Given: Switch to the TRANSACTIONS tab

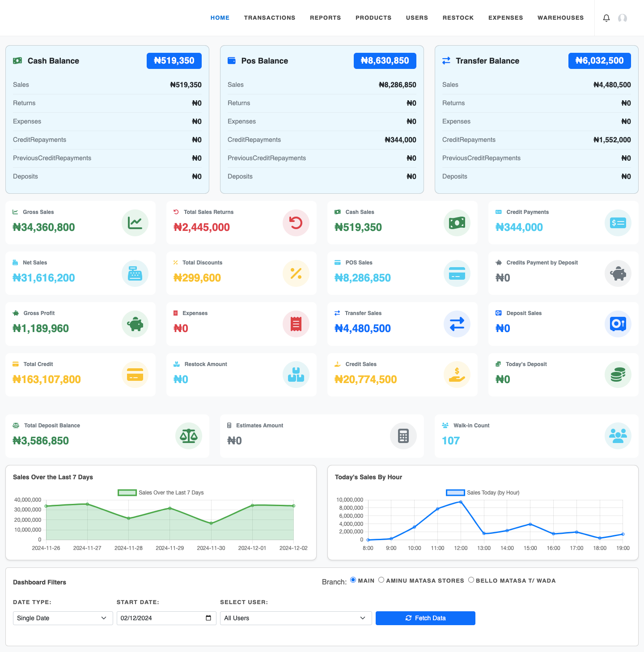Looking at the screenshot, I should coord(270,17).
